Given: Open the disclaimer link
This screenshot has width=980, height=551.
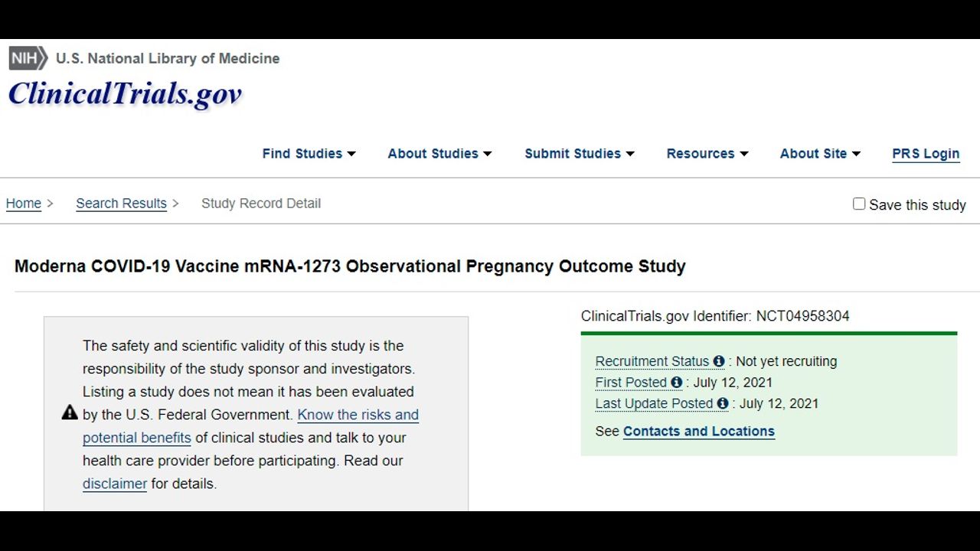Looking at the screenshot, I should pyautogui.click(x=115, y=484).
